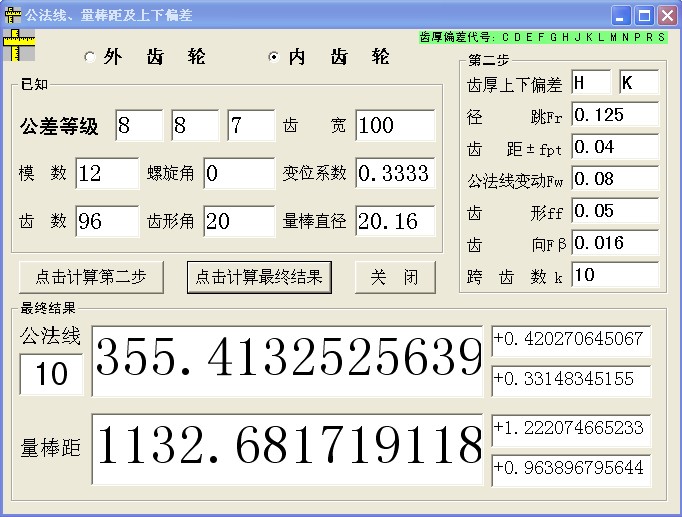Click the 齿向Fβ field showing 0.016
The image size is (682, 517).
615,243
